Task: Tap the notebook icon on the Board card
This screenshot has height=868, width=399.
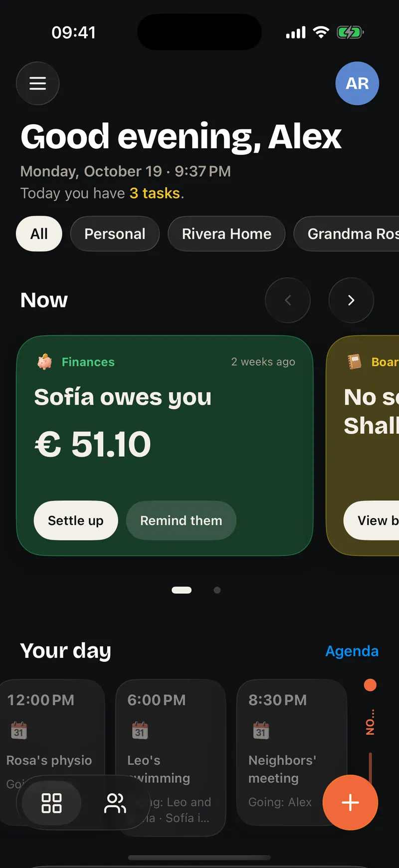Action: pyautogui.click(x=355, y=361)
